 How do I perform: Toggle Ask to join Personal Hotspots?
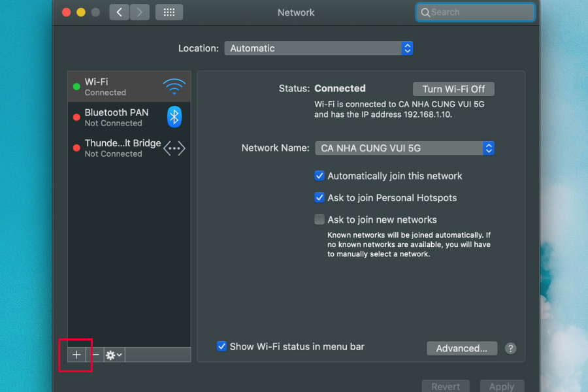(319, 197)
